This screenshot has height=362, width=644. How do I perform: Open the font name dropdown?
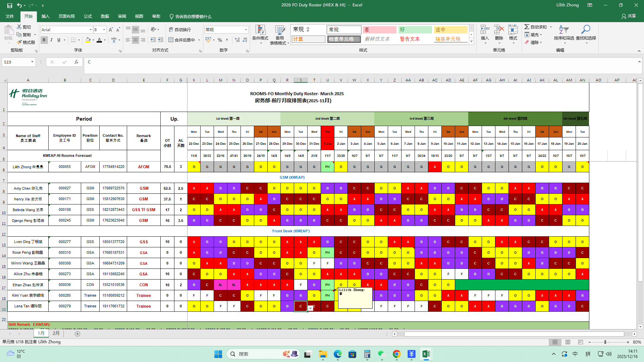(91, 30)
